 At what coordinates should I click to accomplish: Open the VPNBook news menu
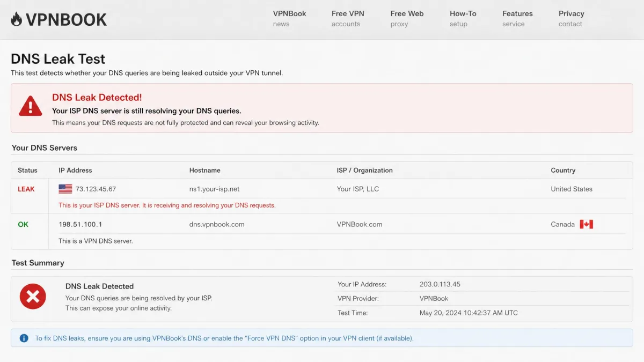click(289, 19)
